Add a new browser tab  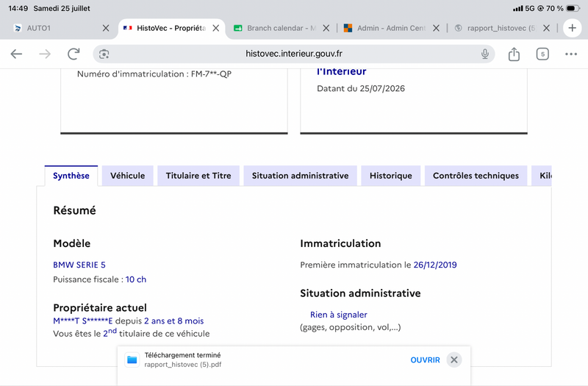coord(572,28)
